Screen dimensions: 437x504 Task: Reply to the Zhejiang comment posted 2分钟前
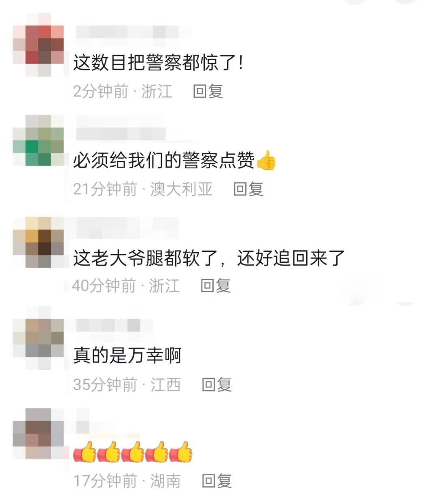pyautogui.click(x=208, y=91)
